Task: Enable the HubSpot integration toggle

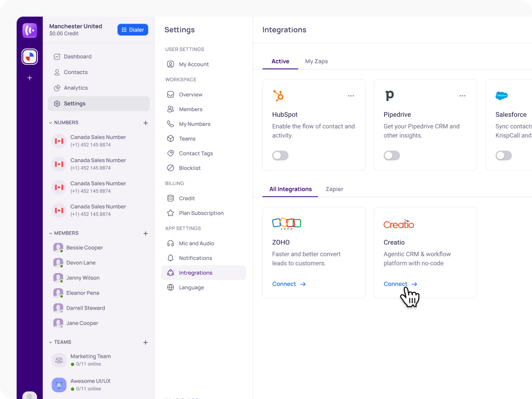Action: pyautogui.click(x=281, y=155)
